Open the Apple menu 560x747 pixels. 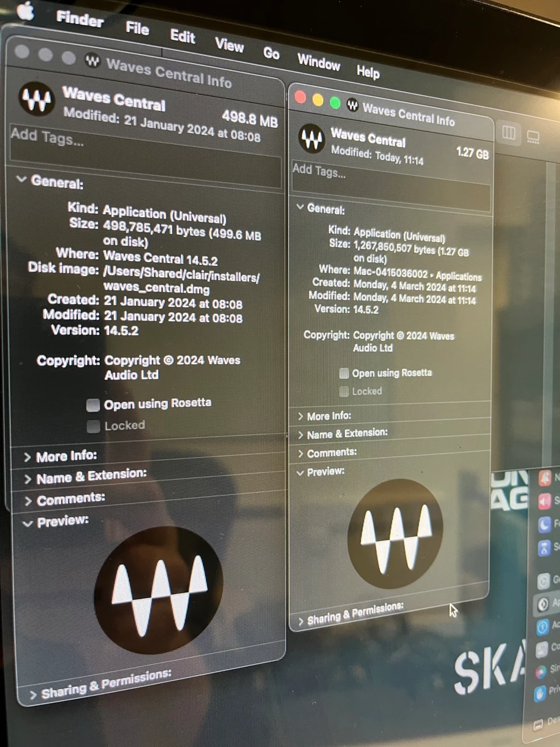[x=26, y=10]
